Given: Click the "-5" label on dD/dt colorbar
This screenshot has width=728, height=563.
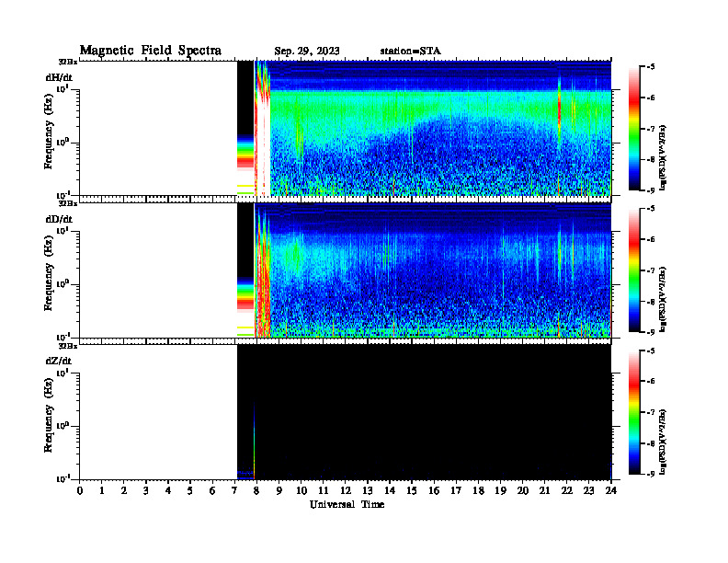Looking at the screenshot, I should 651,209.
